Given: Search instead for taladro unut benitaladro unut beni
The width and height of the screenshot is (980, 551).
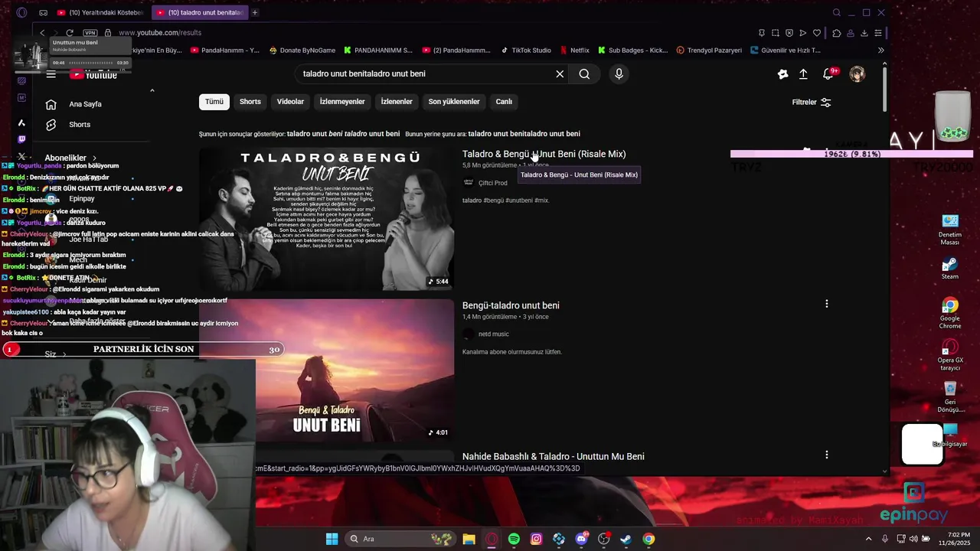Looking at the screenshot, I should [524, 134].
